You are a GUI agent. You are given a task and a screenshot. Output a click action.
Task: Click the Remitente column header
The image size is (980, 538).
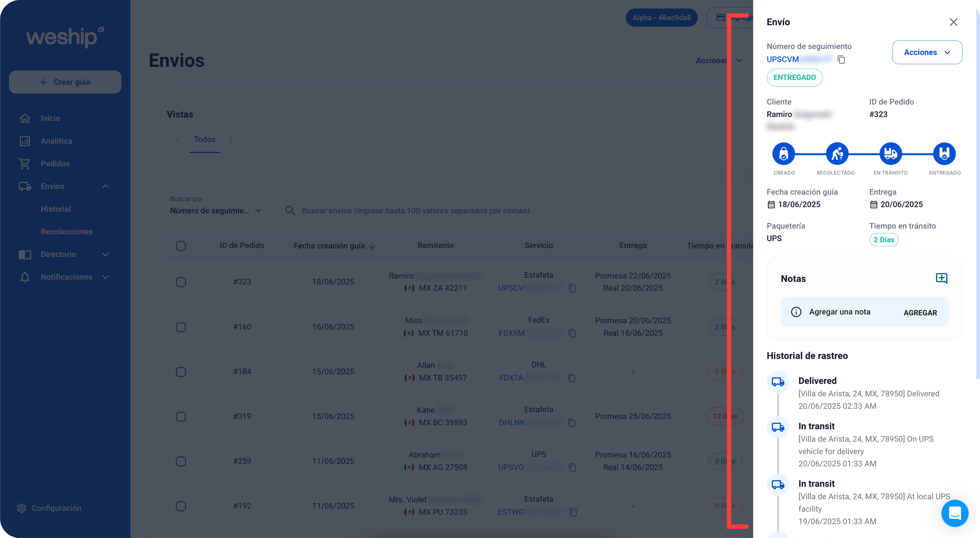pyautogui.click(x=436, y=246)
